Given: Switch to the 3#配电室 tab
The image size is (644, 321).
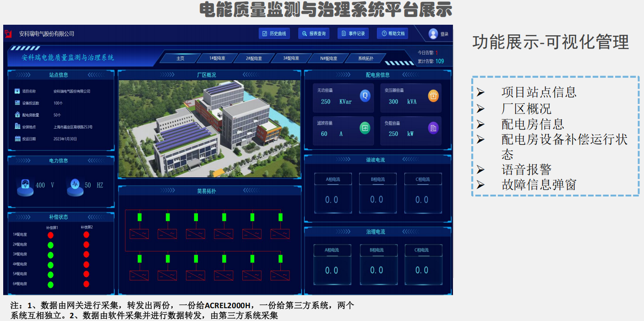Looking at the screenshot, I should (x=291, y=59).
